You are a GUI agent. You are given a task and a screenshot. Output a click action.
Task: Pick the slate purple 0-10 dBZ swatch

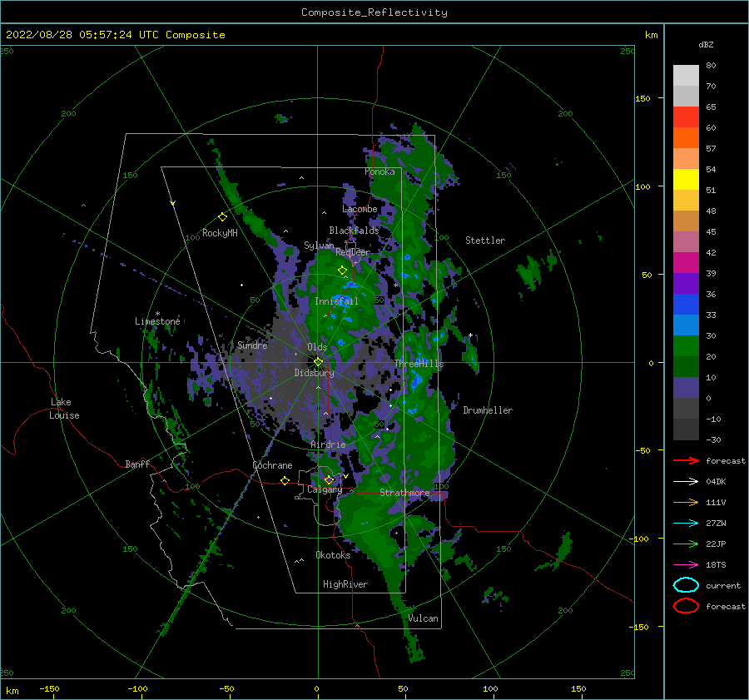tap(686, 388)
